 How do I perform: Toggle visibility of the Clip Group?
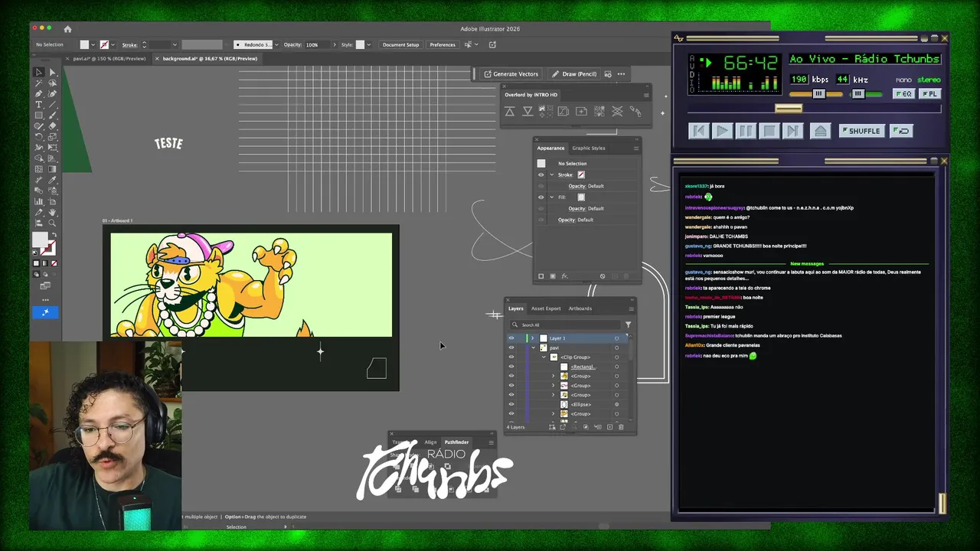[x=511, y=357]
